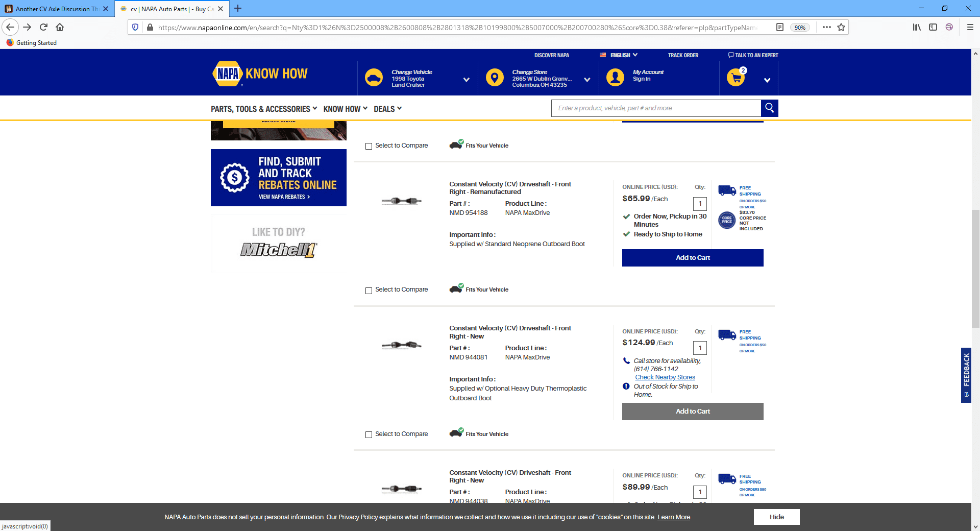Expand the Deals menu
The height and width of the screenshot is (531, 980).
[388, 109]
